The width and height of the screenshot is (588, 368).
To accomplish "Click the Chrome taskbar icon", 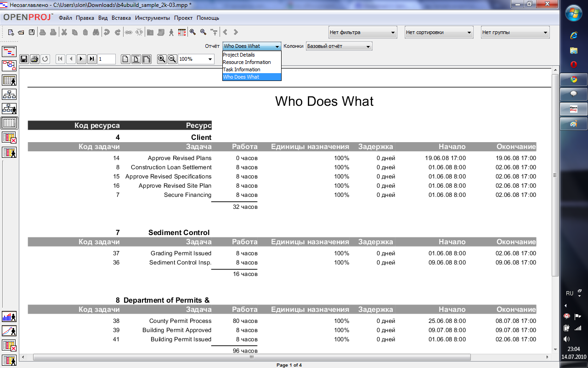I will pos(573,79).
